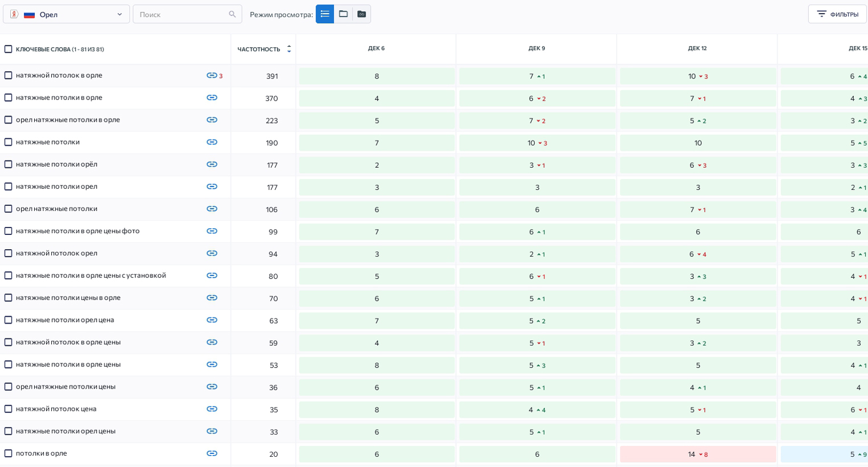868x467 pixels.
Task: Open link icon for 'орел натяжные потолки в орле'
Action: 212,119
